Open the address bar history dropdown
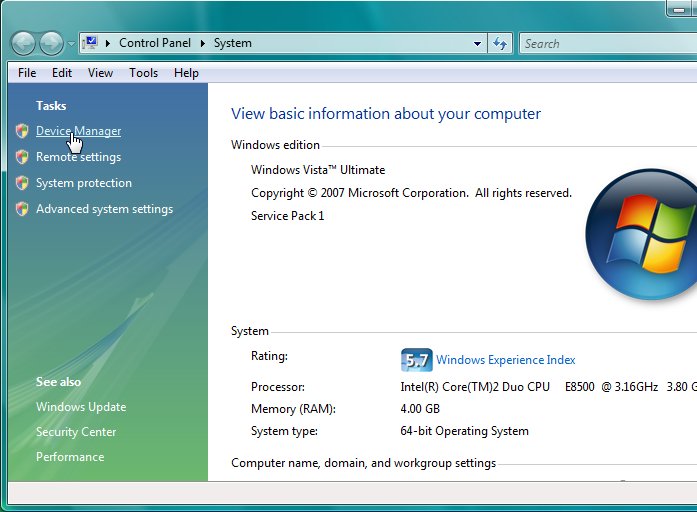This screenshot has height=512, width=697. coord(477,44)
